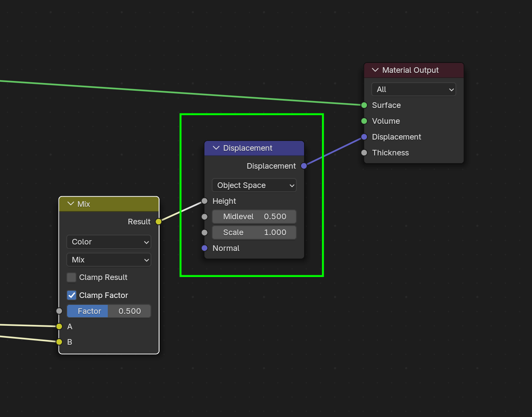
Task: Collapse the Mix node using its chevron
Action: tap(71, 204)
